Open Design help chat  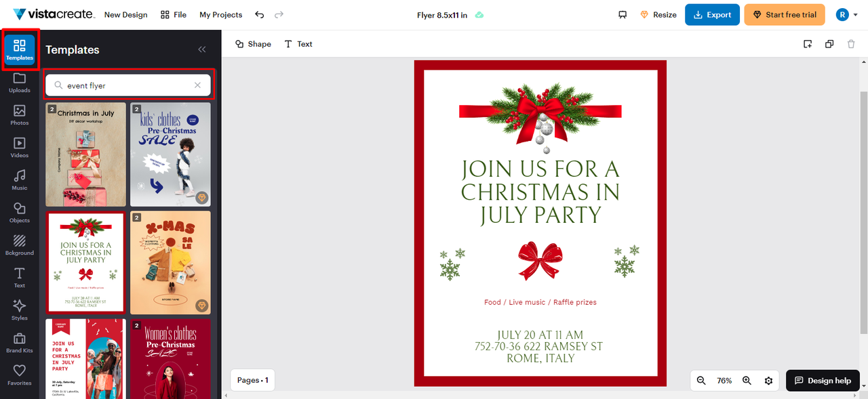tap(823, 380)
